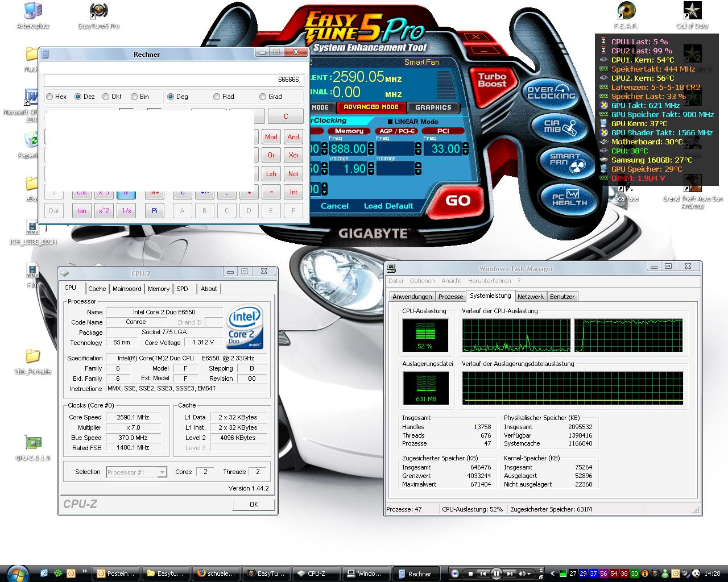Expand hidden system tray icons arrow
This screenshot has width=728, height=582.
point(552,573)
